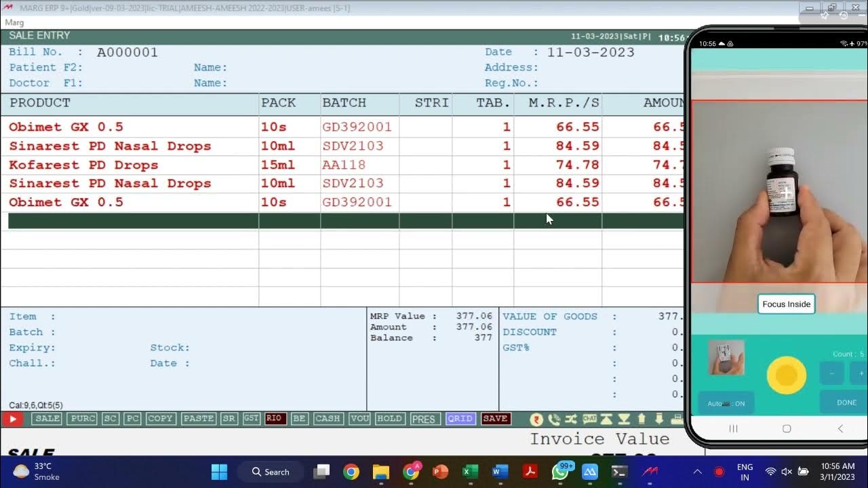The width and height of the screenshot is (868, 488).
Task: Click the first Obimet GX 0.5 row
Action: click(342, 127)
